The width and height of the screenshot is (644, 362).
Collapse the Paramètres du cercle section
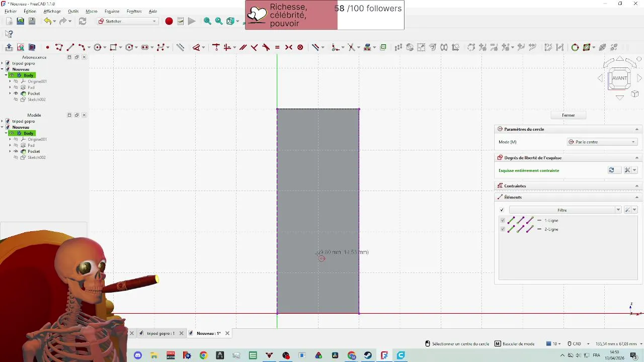(x=636, y=129)
